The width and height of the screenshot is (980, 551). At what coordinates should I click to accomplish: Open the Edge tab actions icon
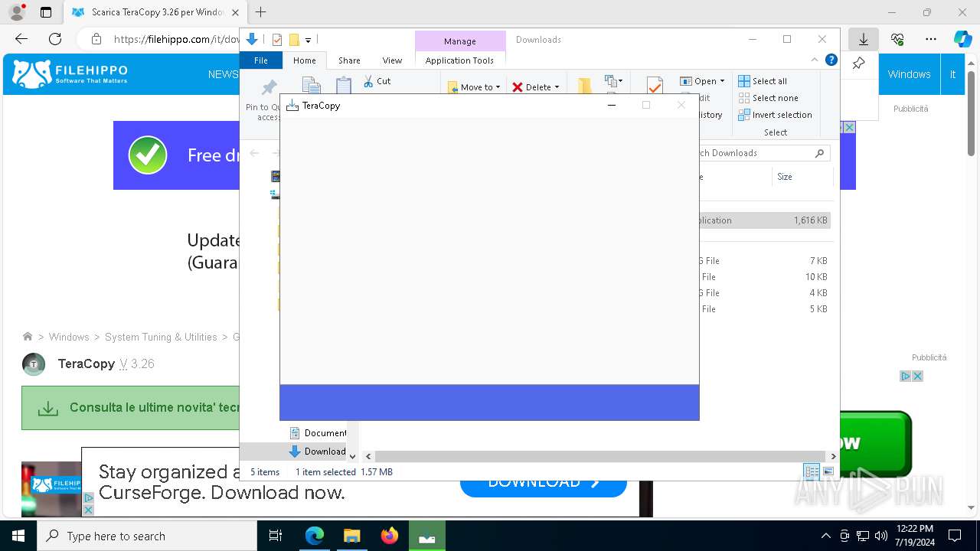coord(46,12)
